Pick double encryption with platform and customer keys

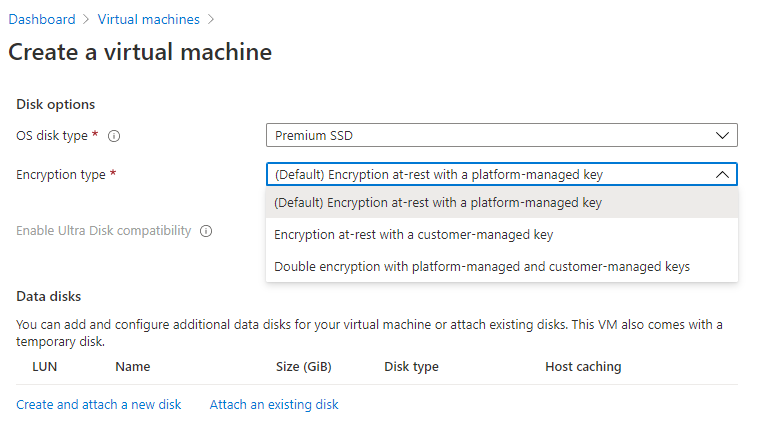[x=481, y=266]
